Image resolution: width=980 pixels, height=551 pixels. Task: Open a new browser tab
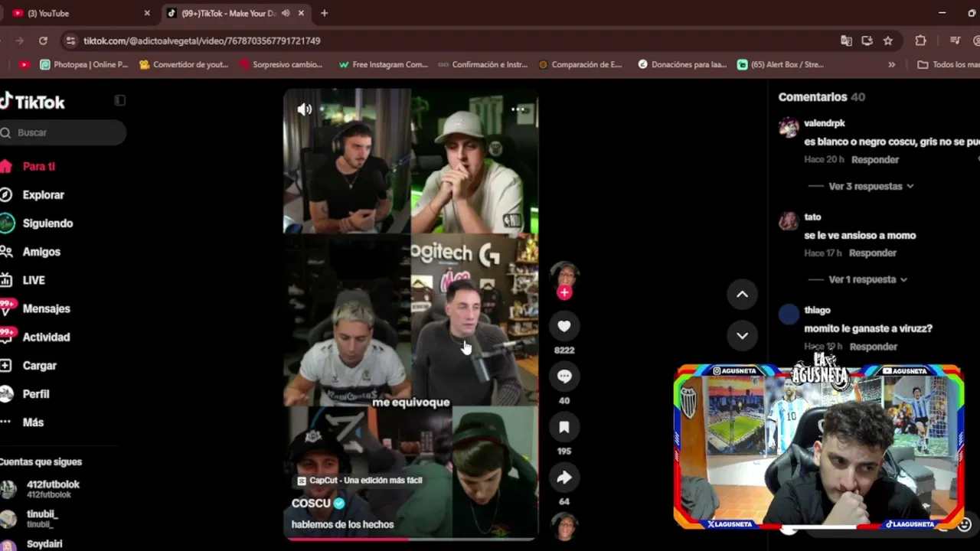click(x=325, y=13)
